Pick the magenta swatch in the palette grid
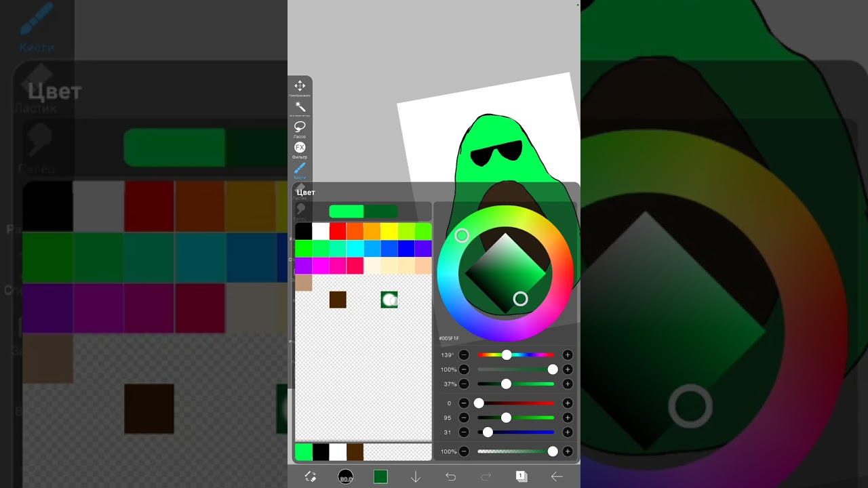The image size is (868, 488). [x=321, y=266]
